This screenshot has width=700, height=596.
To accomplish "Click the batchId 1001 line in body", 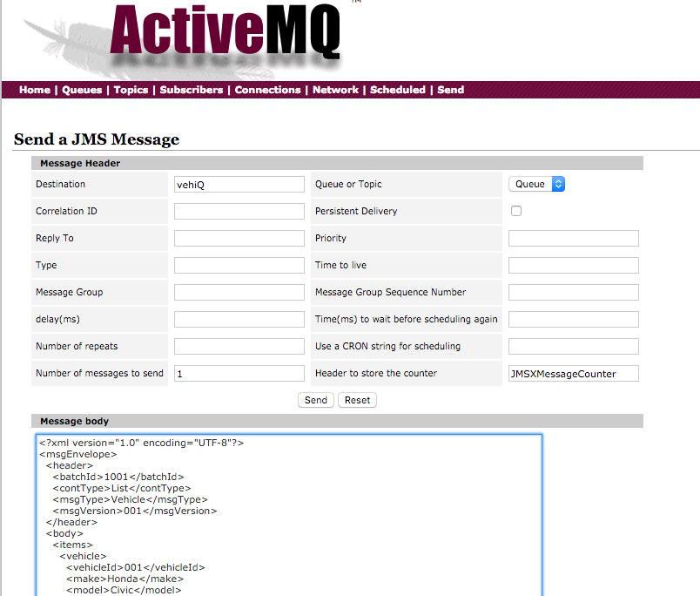I will pyautogui.click(x=118, y=477).
